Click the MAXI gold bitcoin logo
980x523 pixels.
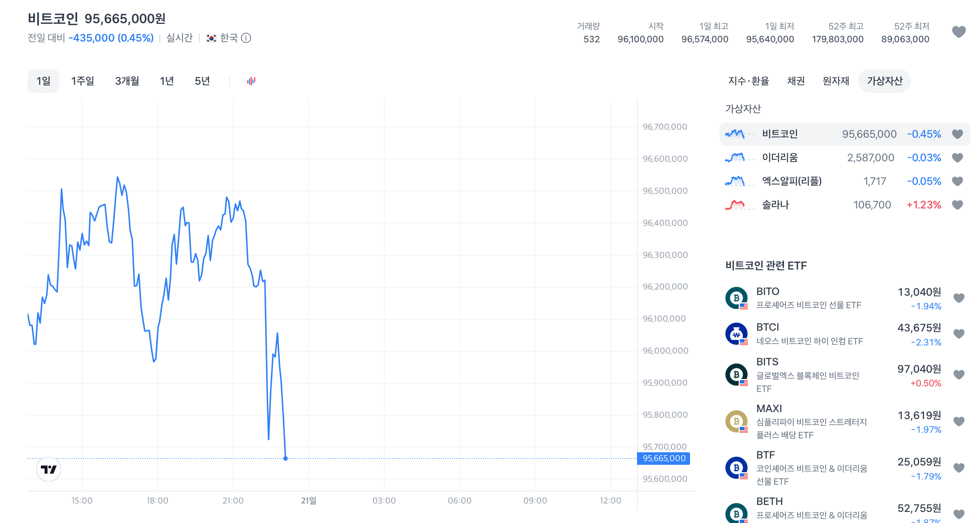tap(736, 421)
